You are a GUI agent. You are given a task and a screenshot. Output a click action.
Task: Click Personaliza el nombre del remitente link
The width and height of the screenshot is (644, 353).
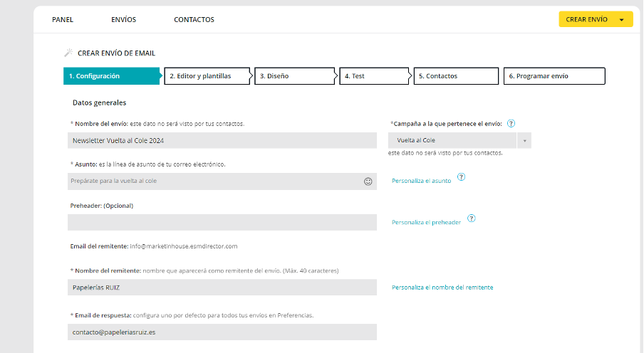tap(442, 288)
